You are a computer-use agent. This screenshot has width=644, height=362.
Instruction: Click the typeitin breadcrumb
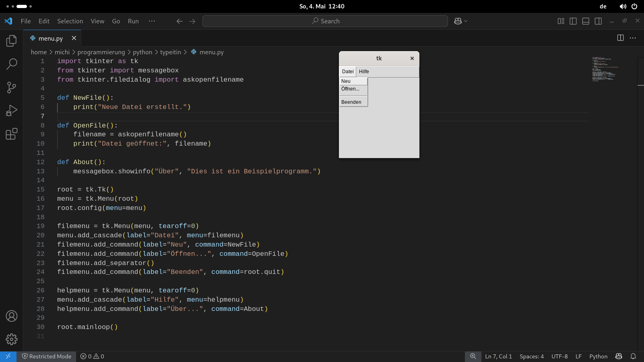pos(171,52)
